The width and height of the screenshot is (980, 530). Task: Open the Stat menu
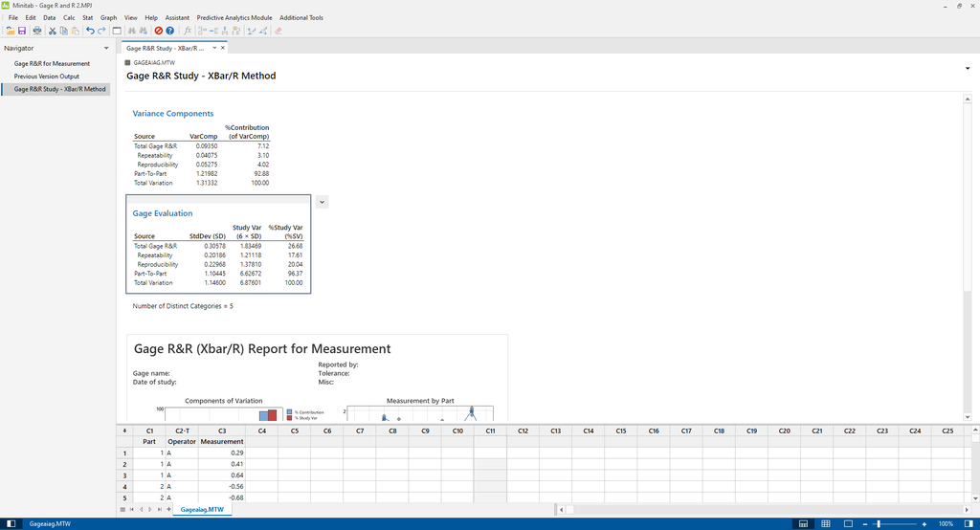[88, 17]
